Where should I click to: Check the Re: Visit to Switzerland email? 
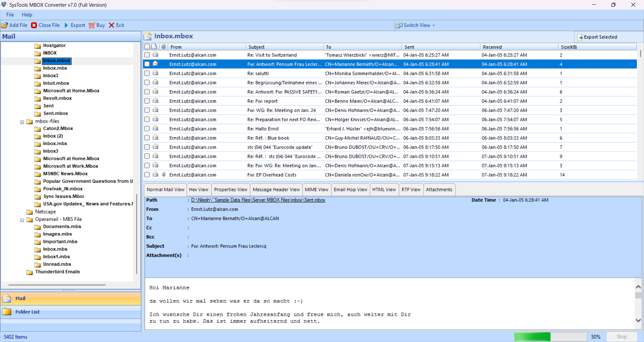point(147,55)
